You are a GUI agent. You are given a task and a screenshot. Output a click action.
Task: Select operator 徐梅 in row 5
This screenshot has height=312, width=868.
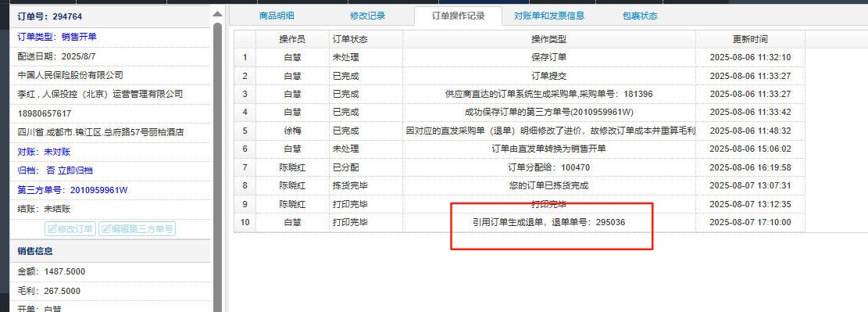click(292, 131)
